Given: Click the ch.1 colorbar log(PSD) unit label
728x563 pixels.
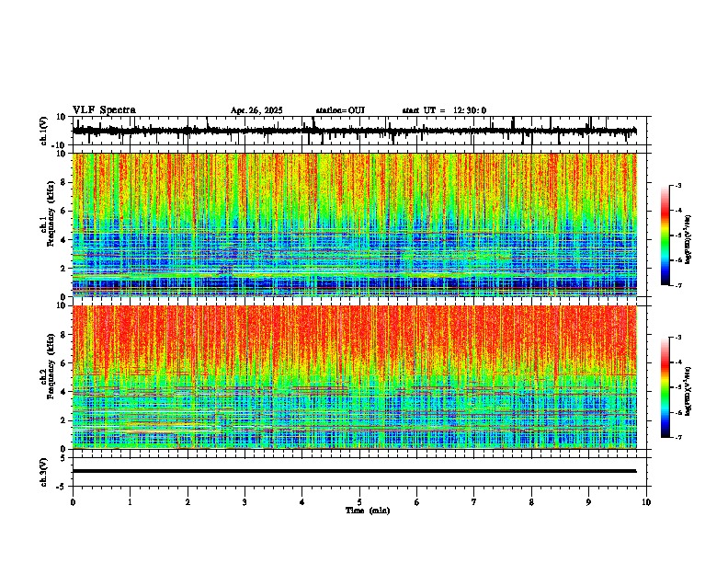Looking at the screenshot, I should pos(688,240).
